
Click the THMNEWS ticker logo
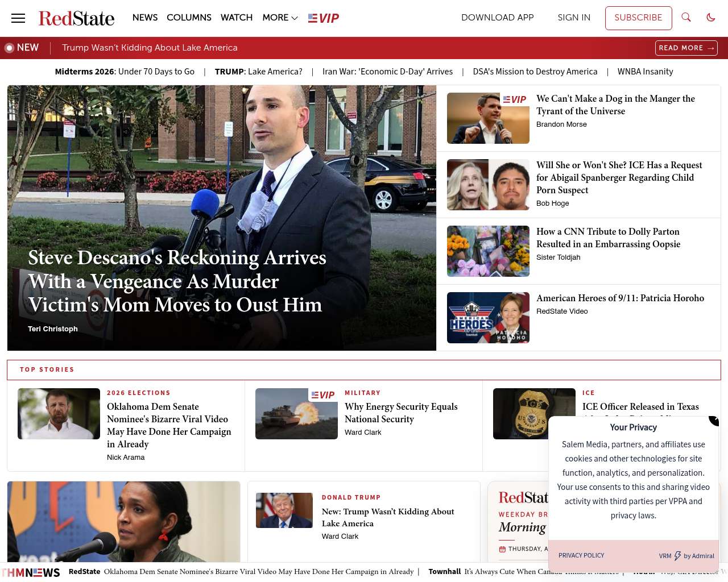pos(30,572)
